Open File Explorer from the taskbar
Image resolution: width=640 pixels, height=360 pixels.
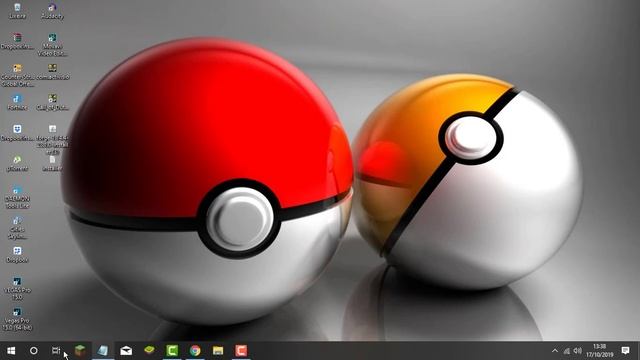pos(218,351)
